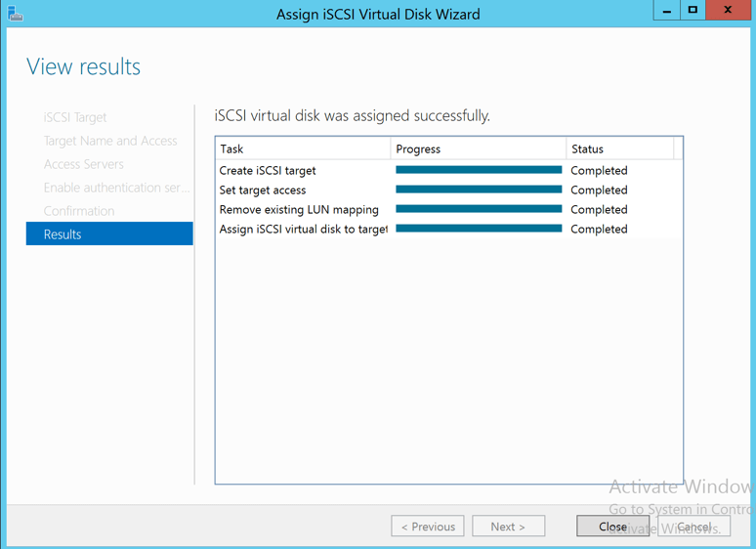
Task: Minimize the Assign iSCSI Virtual Disk Wizard window
Action: click(667, 11)
